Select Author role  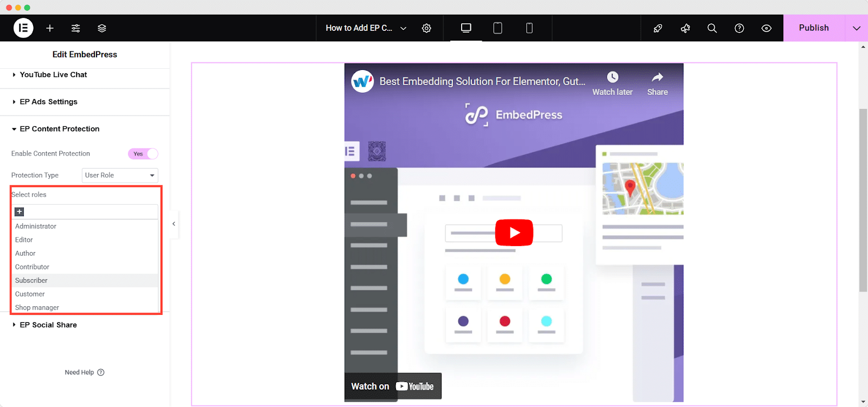coord(85,254)
